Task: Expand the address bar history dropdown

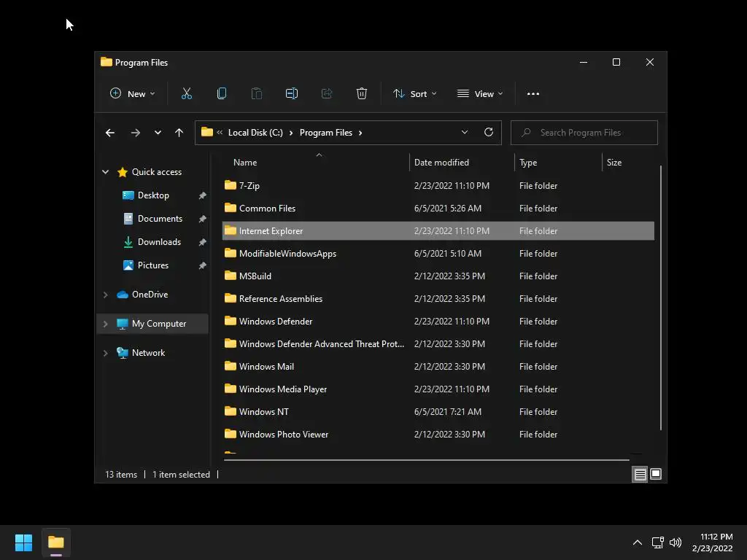Action: 465,133
